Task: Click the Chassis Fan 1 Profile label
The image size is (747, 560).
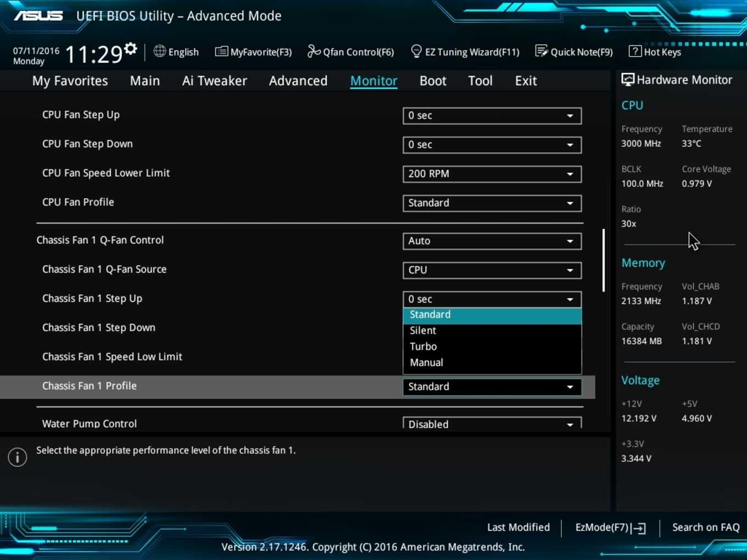Action: (x=90, y=386)
